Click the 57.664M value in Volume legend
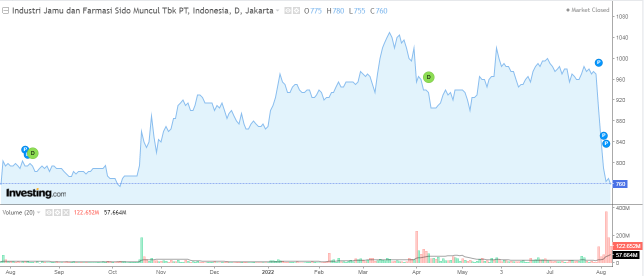 (115, 212)
